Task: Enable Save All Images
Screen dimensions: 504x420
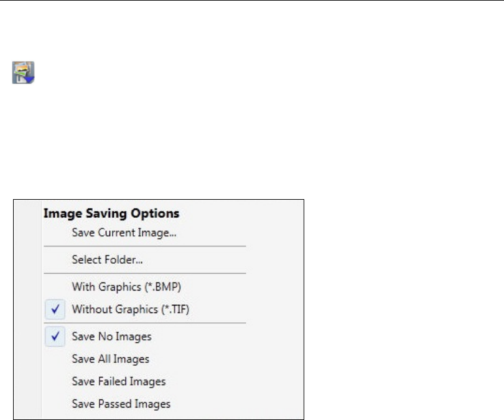Action: point(111,359)
